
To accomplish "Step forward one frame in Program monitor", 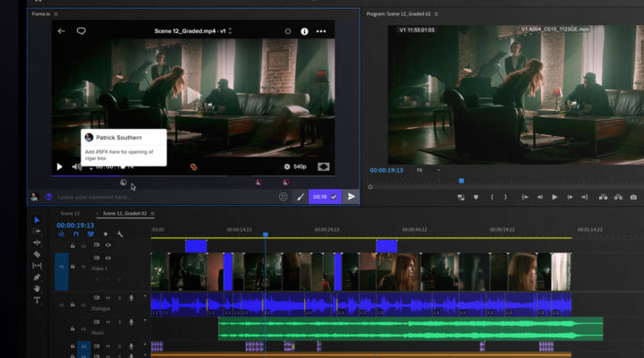I will pyautogui.click(x=570, y=197).
